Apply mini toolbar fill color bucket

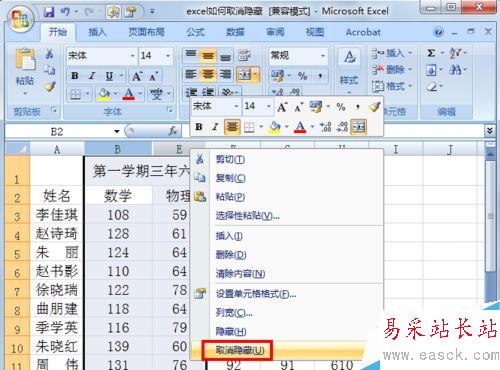point(274,127)
